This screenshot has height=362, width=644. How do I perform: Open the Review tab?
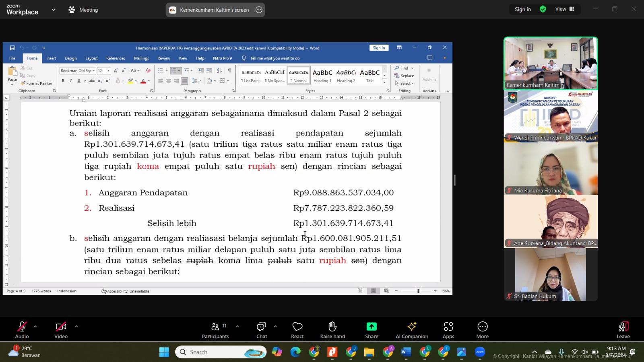[x=163, y=58]
